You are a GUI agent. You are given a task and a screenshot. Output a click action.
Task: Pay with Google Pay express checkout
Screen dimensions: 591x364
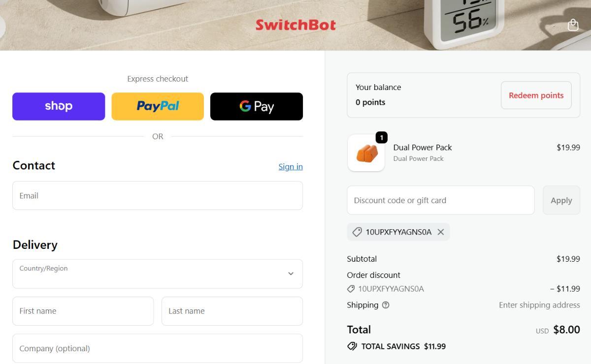[x=257, y=106]
